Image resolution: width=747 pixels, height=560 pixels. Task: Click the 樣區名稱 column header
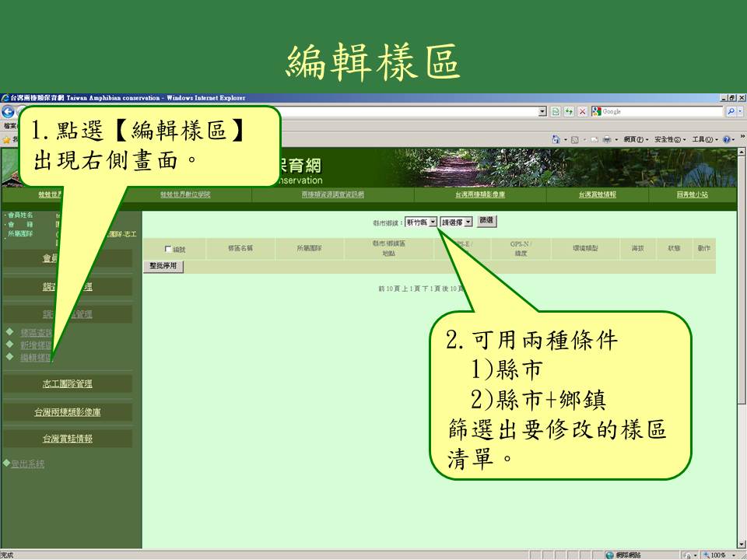[240, 249]
